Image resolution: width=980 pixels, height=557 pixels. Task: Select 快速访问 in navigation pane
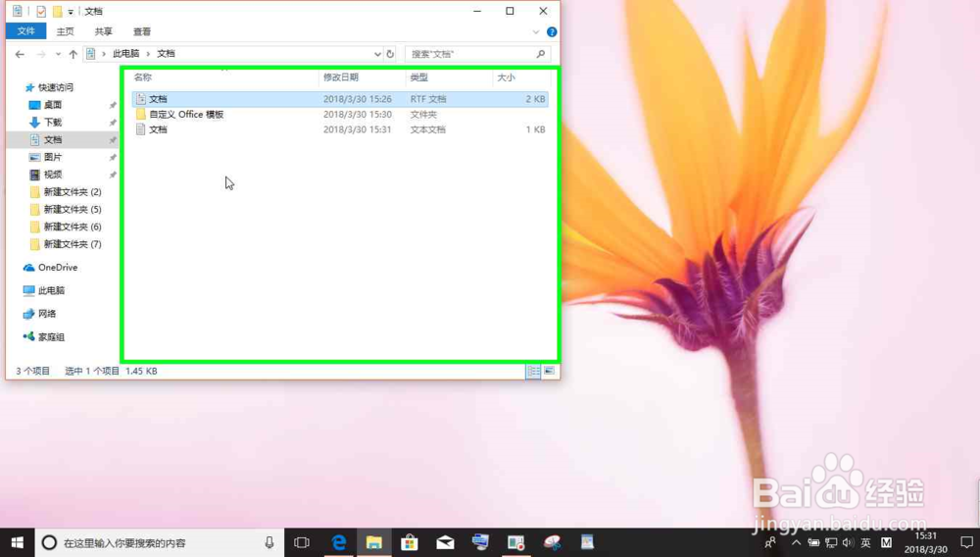(56, 87)
